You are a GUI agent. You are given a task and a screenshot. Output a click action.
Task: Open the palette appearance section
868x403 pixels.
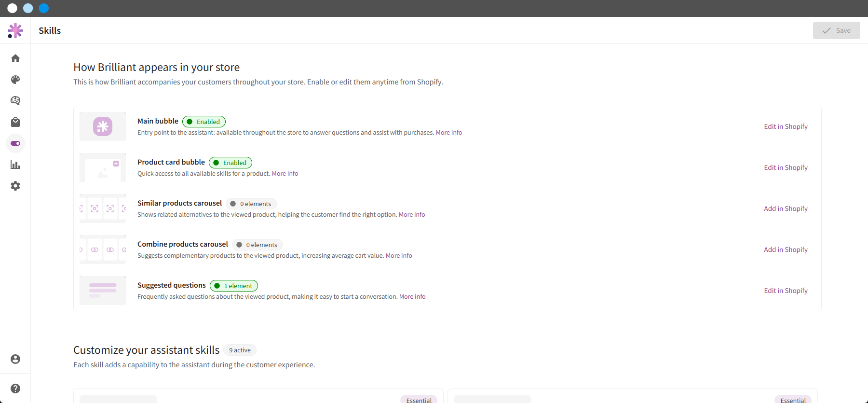coord(15,80)
